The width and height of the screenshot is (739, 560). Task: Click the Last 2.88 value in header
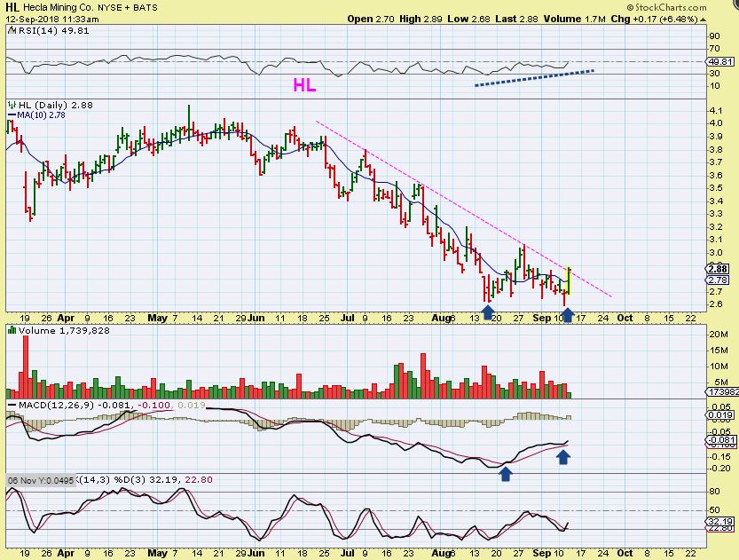(516, 19)
